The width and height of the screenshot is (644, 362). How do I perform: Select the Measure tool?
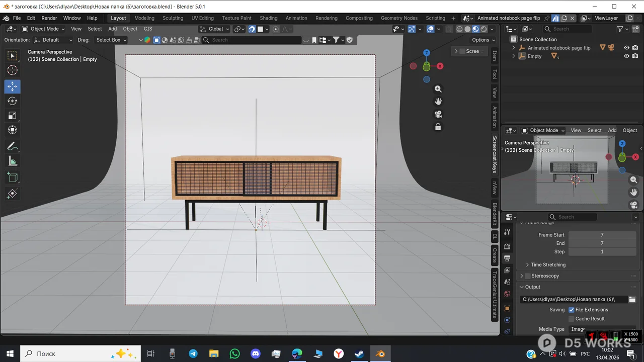(x=13, y=161)
